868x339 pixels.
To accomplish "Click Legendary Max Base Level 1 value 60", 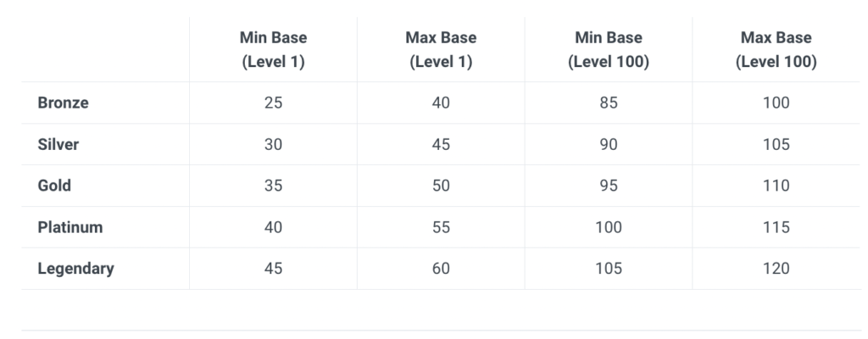I will [x=441, y=269].
